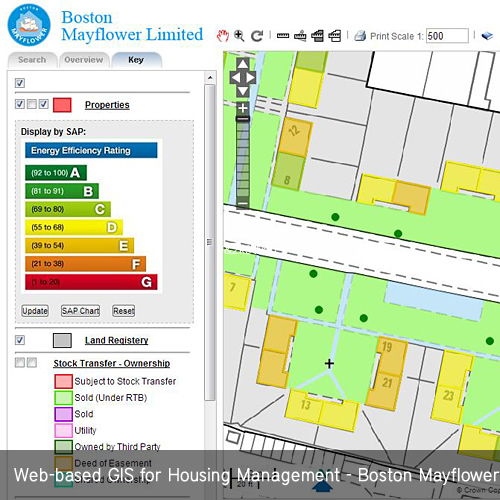Click the zoom slider handle on map
This screenshot has height=500, width=500.
(243, 119)
